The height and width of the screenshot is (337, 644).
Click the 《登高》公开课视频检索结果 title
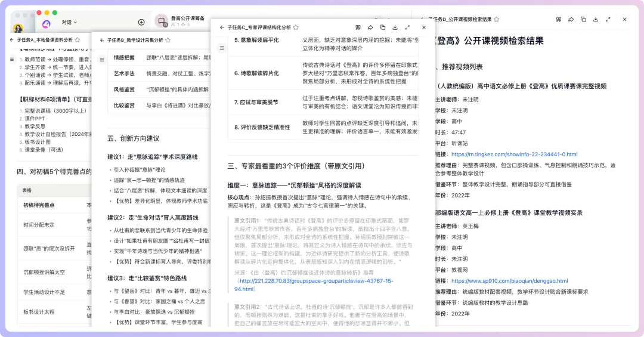pos(489,41)
